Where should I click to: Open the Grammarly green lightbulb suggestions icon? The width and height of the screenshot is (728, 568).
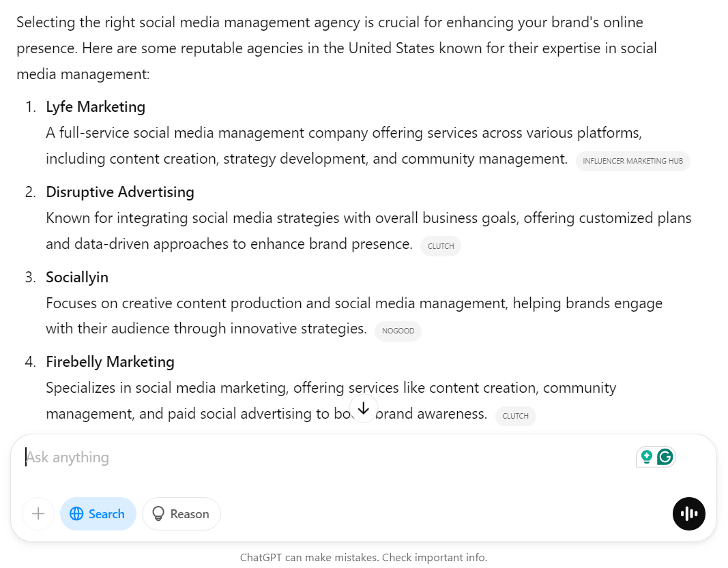(x=646, y=457)
